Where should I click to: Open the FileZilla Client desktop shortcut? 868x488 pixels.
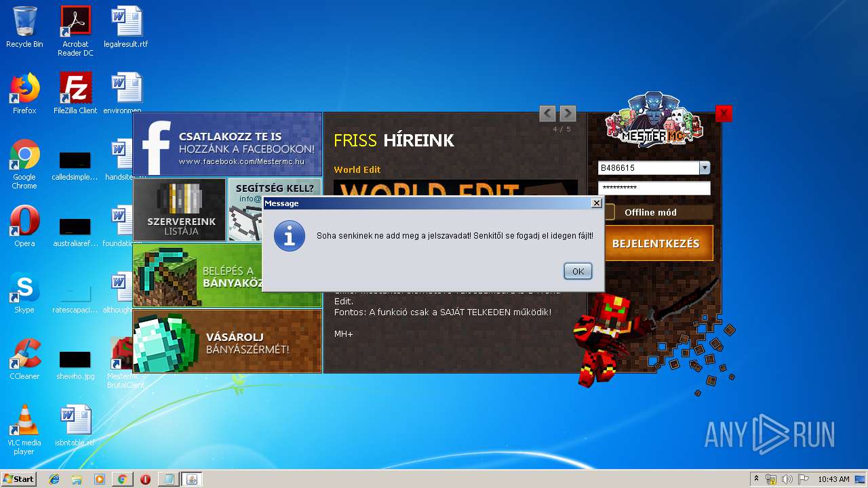pos(75,94)
